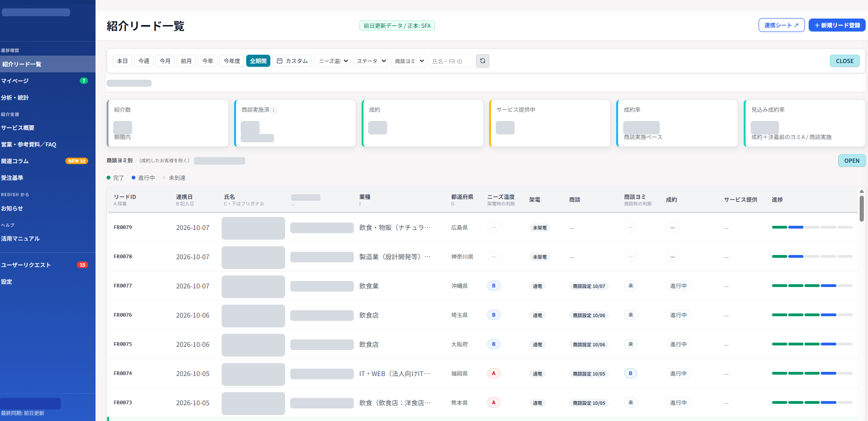
Task: Open 設定 in the sidebar
Action: pyautogui.click(x=48, y=281)
